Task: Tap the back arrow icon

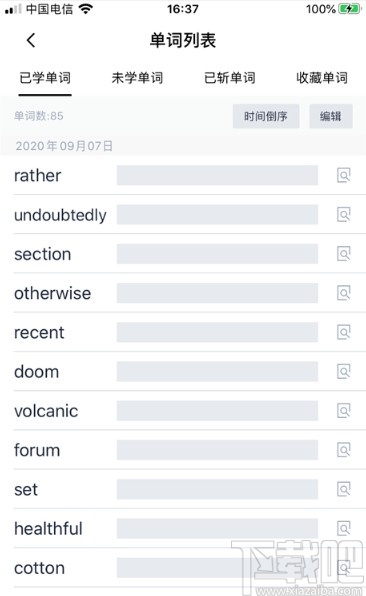Action: [31, 40]
